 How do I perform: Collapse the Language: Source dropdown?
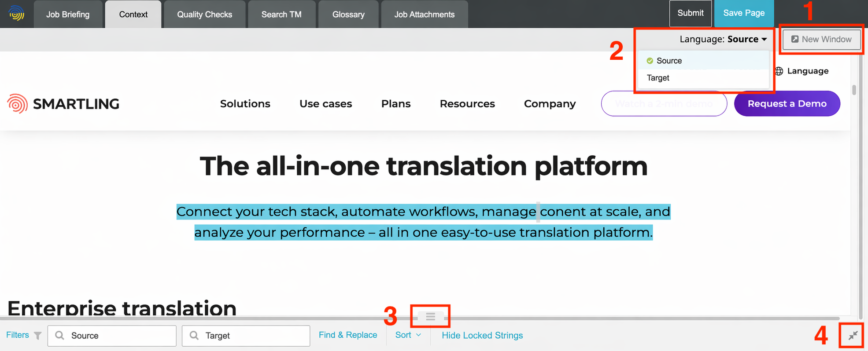723,39
